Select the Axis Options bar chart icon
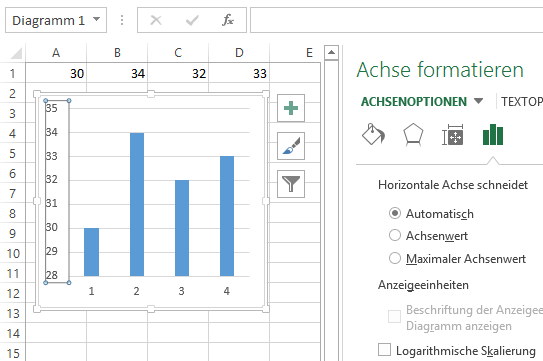Image resolution: width=543 pixels, height=361 pixels. tap(493, 134)
